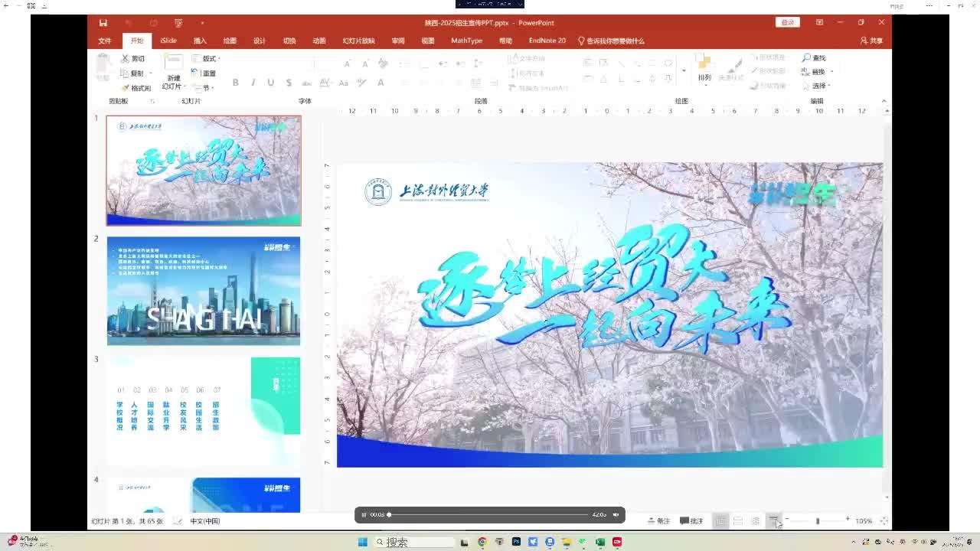Toggle text shadow S button
The image size is (980, 551).
click(288, 83)
